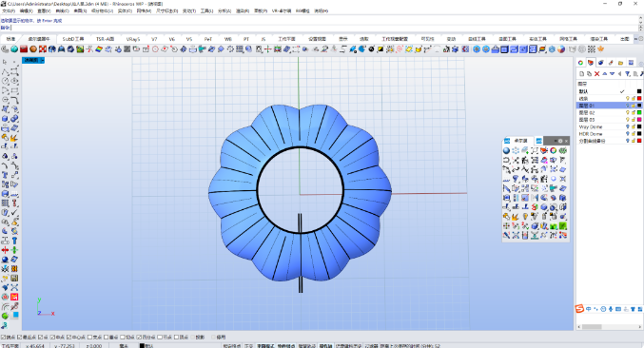644x348 pixels.
Task: Click the gear icon on the floating toolbar panel
Action: pos(560,141)
